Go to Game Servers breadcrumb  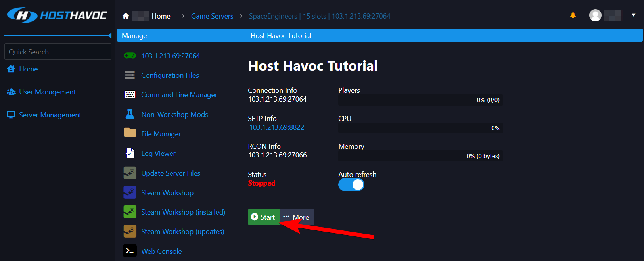click(212, 16)
